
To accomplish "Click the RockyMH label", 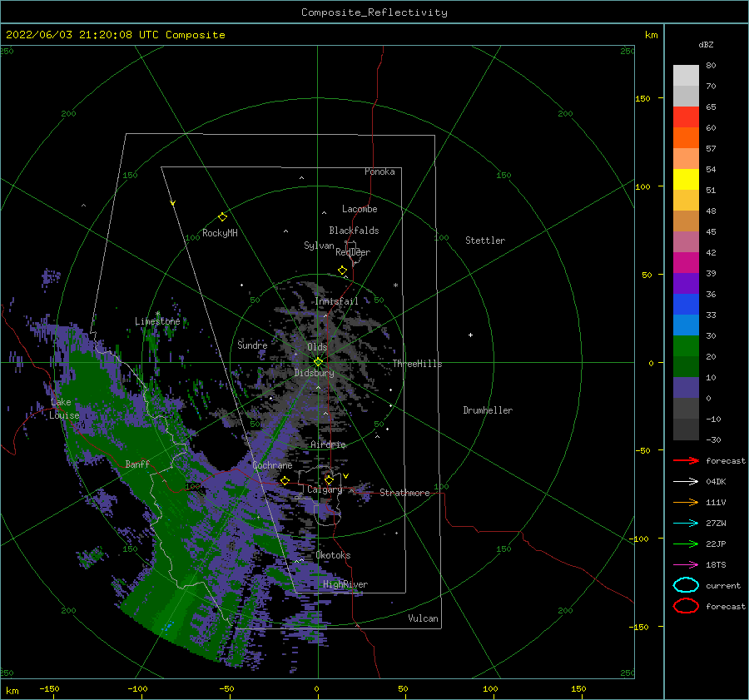I will coord(220,233).
